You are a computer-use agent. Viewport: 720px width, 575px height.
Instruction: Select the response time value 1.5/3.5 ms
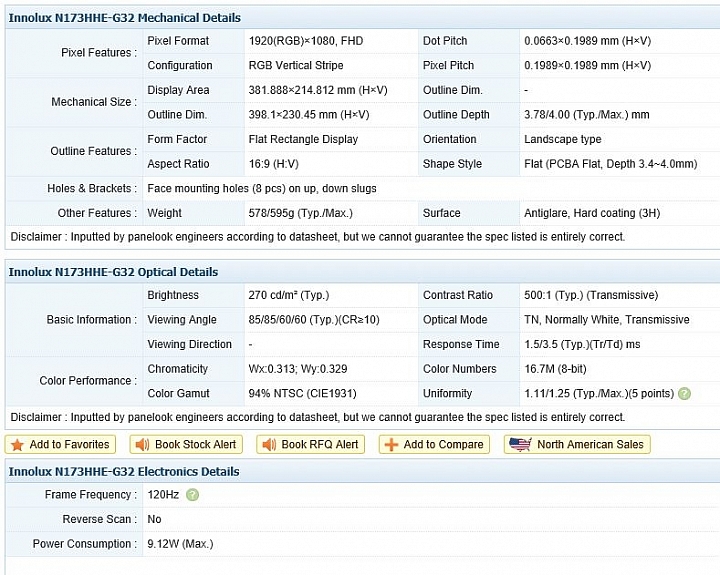582,344
